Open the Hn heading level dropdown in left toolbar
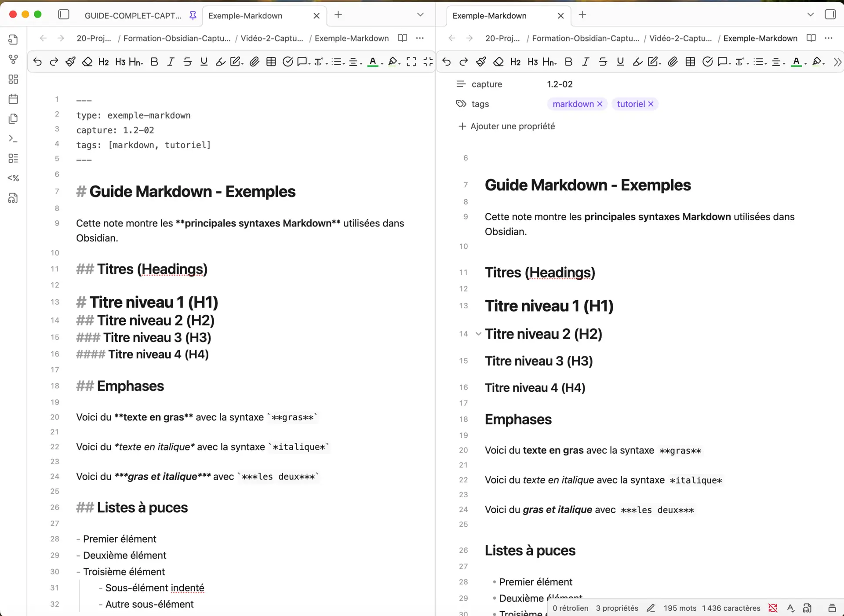Image resolution: width=844 pixels, height=616 pixels. point(136,62)
